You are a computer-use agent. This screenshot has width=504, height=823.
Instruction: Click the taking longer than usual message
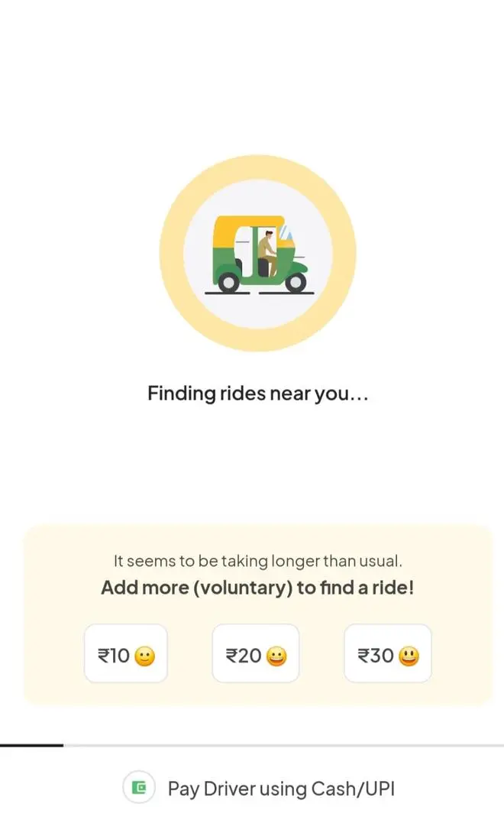(x=257, y=561)
